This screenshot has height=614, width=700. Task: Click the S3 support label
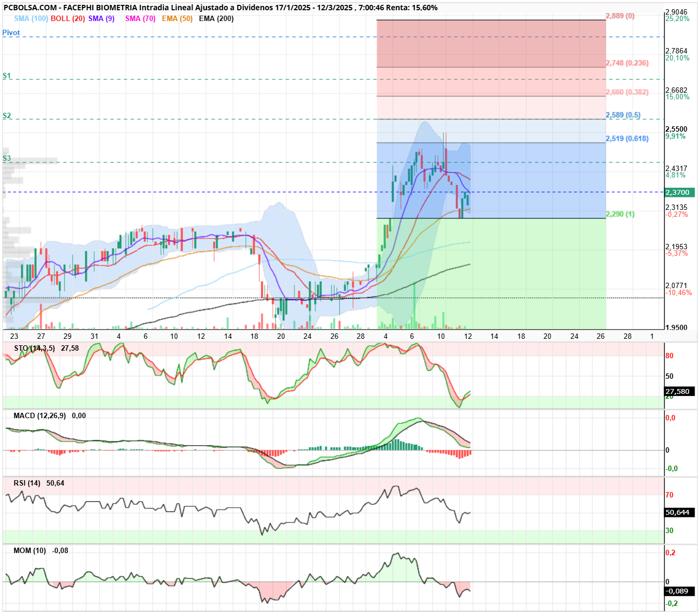6,158
